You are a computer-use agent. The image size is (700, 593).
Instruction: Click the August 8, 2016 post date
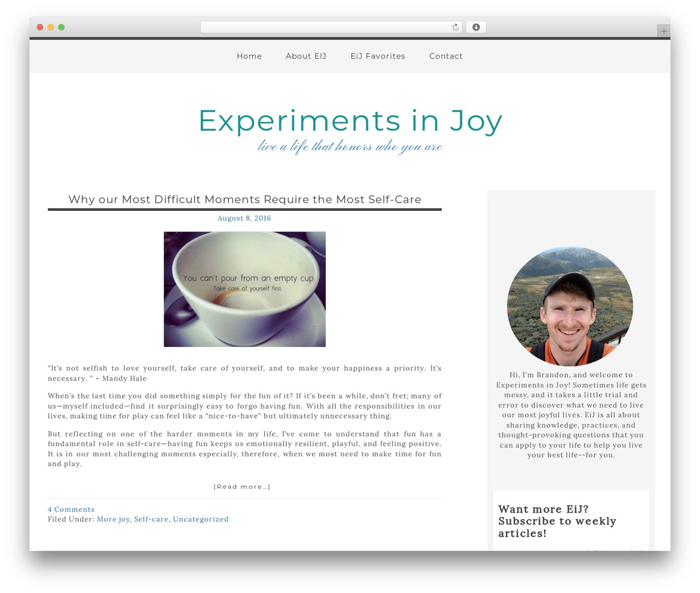point(244,218)
